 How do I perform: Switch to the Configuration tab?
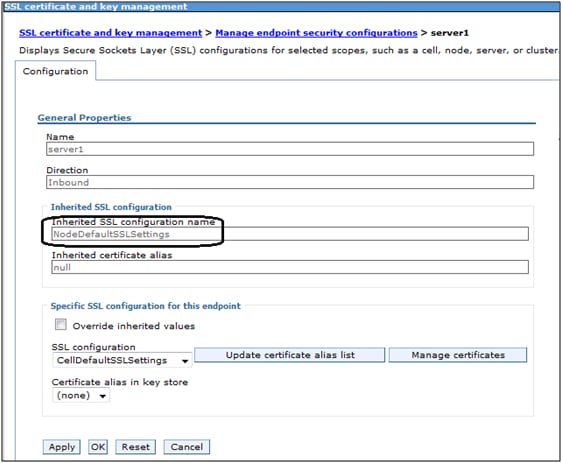coord(56,71)
